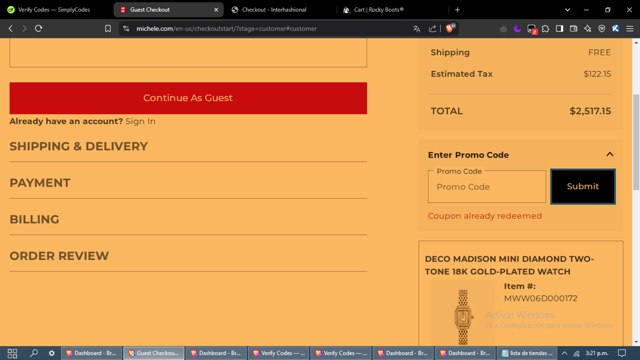Click the Sign In link
The width and height of the screenshot is (640, 360).
(140, 121)
